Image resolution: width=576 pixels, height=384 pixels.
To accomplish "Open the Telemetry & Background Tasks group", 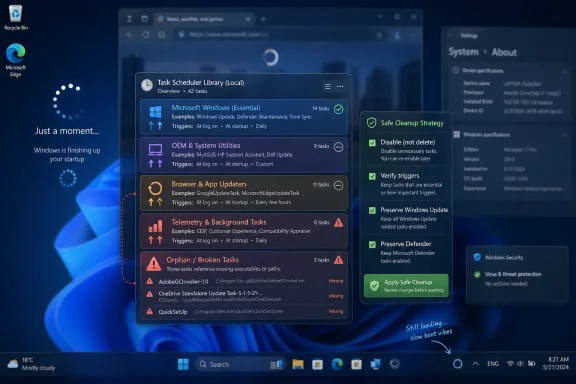I will tap(244, 231).
